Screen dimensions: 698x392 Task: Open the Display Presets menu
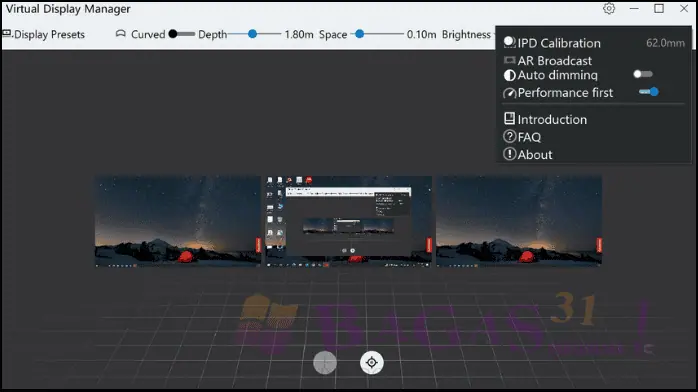(44, 34)
